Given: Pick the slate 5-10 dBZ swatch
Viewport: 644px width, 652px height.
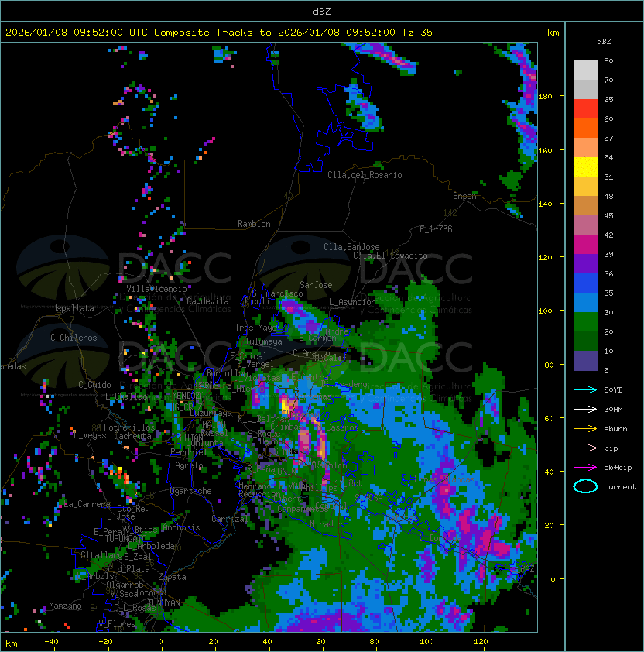Looking at the screenshot, I should pos(585,361).
